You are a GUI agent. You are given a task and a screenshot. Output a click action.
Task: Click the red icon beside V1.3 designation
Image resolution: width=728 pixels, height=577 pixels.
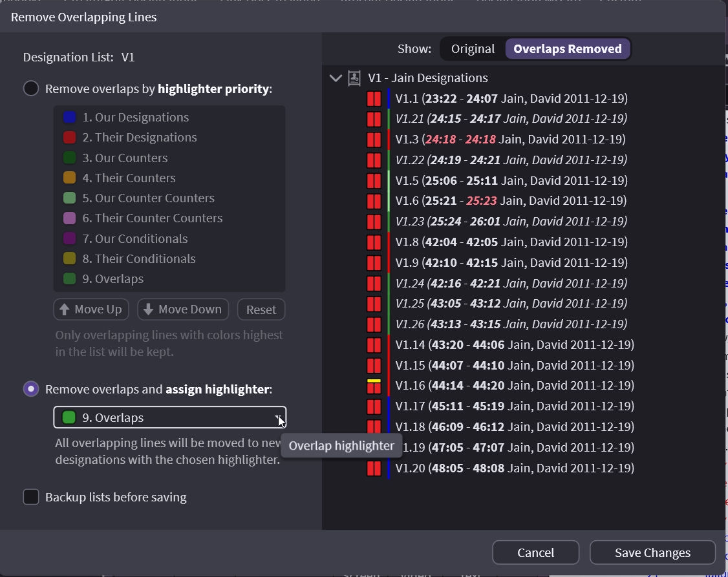coord(374,140)
